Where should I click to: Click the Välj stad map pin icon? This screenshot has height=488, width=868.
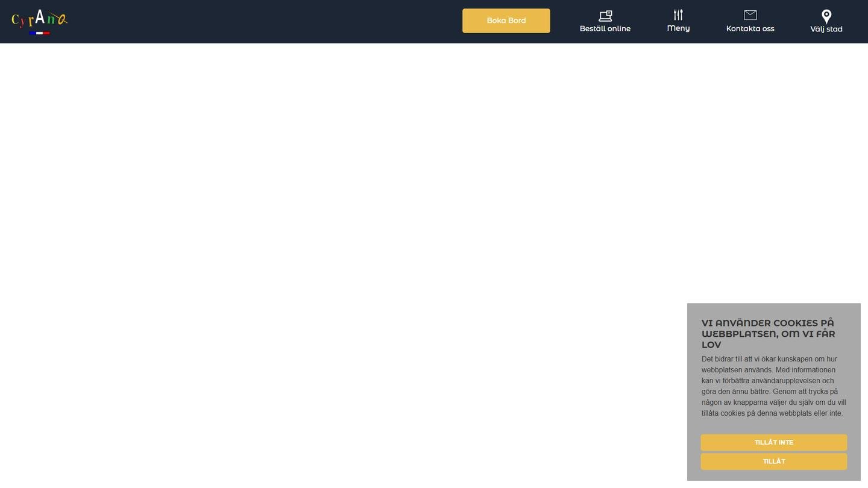point(826,16)
